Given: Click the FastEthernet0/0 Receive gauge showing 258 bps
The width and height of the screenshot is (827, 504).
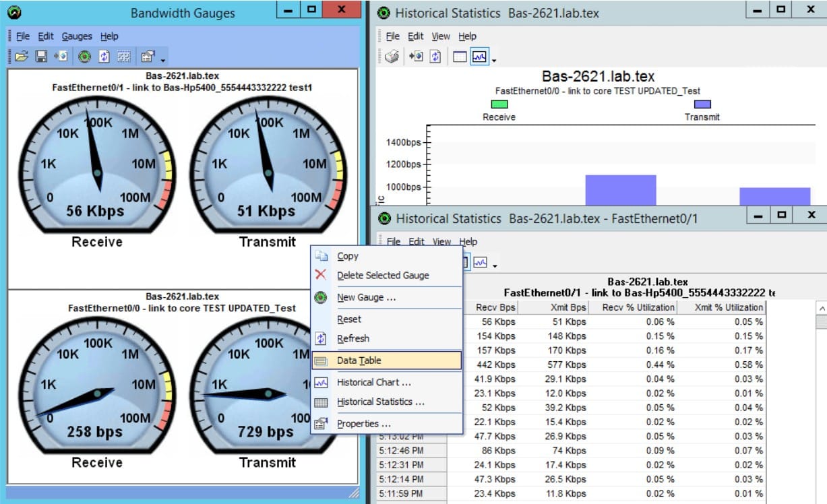Looking at the screenshot, I should (97, 385).
